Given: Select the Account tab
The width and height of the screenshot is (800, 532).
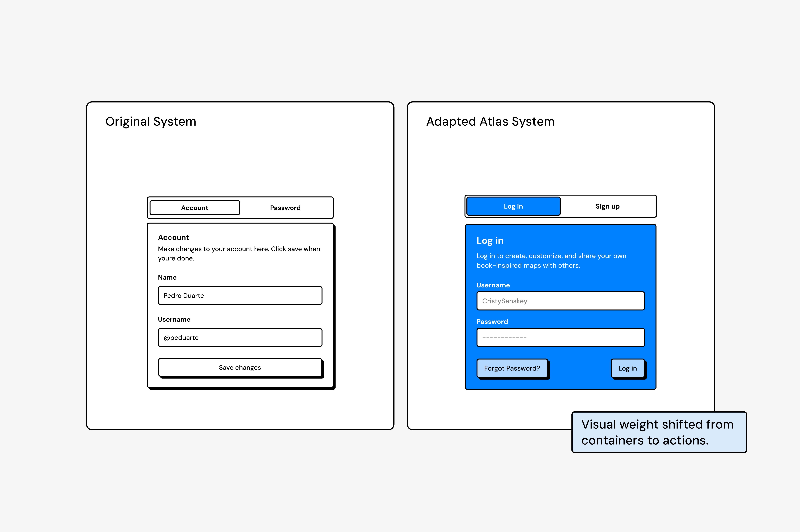Looking at the screenshot, I should tap(195, 208).
